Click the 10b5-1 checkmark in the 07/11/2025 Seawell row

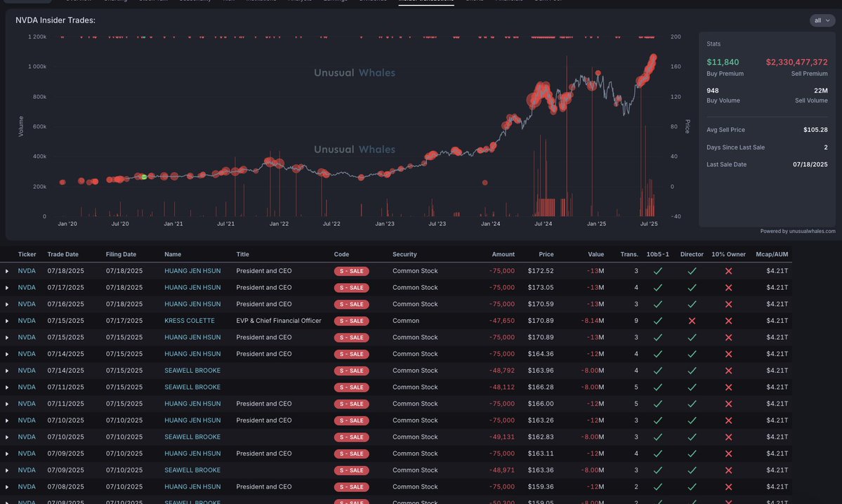click(x=657, y=387)
